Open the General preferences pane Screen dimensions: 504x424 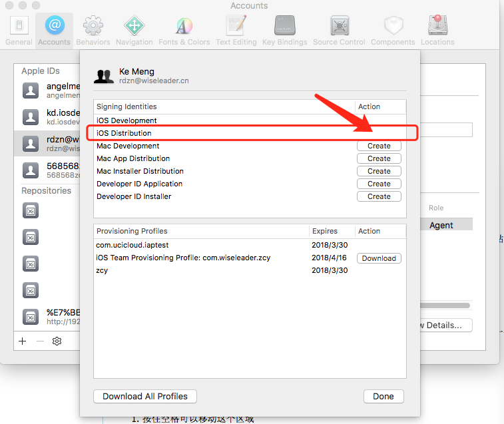pyautogui.click(x=19, y=31)
